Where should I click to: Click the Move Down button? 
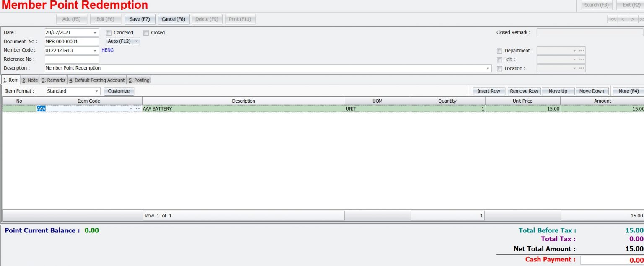(592, 91)
